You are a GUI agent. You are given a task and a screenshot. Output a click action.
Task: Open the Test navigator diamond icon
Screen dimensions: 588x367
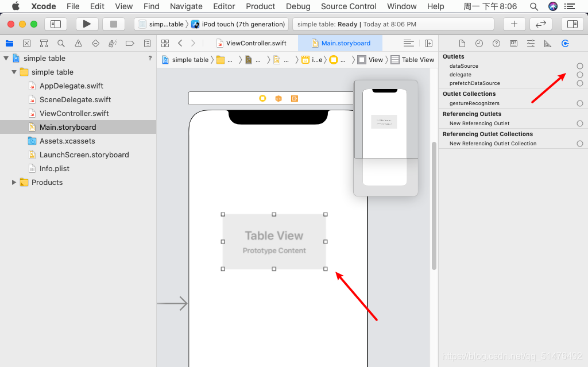coord(96,44)
